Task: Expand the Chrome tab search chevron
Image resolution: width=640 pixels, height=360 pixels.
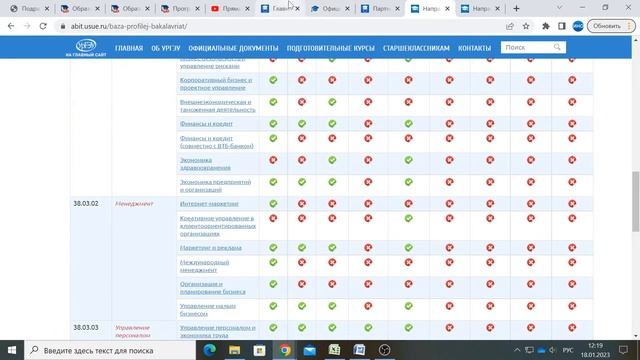Action: tap(559, 8)
